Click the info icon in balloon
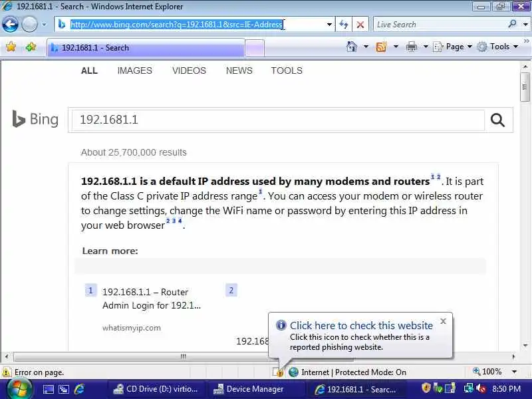Image resolution: width=532 pixels, height=399 pixels. tap(281, 325)
